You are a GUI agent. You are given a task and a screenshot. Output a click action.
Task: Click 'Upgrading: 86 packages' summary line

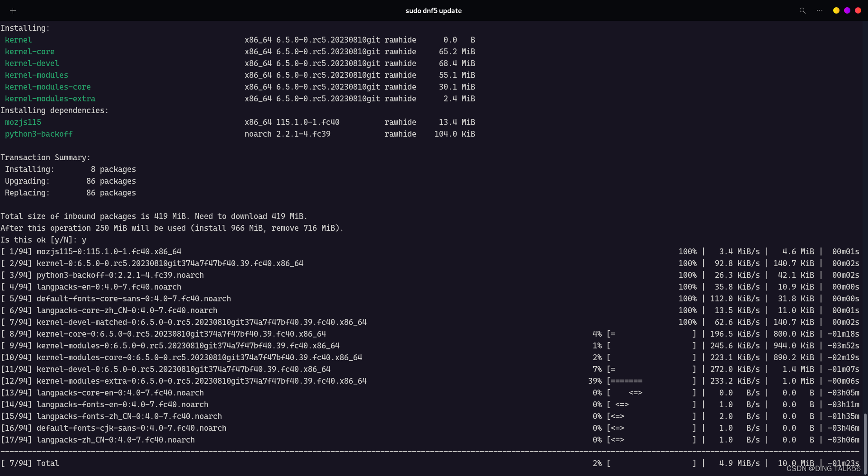pyautogui.click(x=71, y=181)
